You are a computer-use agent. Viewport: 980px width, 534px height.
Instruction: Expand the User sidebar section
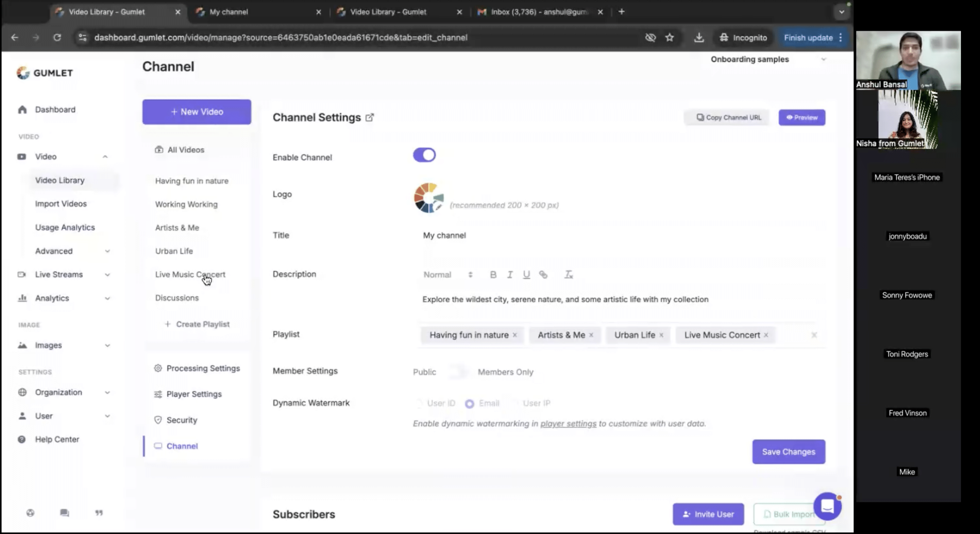pyautogui.click(x=107, y=416)
